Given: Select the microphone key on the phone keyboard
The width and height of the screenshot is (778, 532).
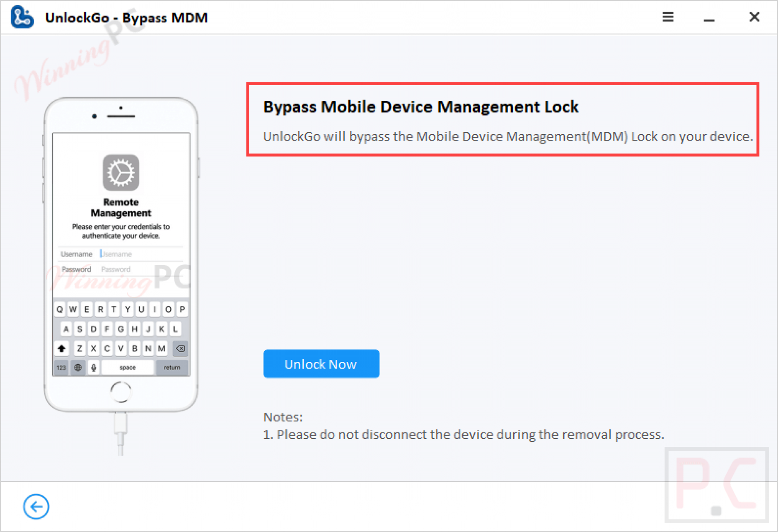Looking at the screenshot, I should [93, 367].
